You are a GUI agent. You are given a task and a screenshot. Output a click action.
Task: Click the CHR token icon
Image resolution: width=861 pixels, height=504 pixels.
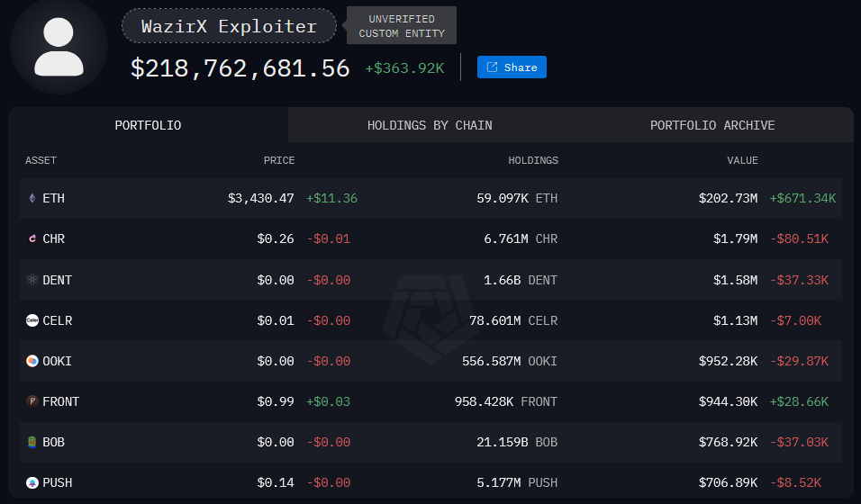[32, 238]
